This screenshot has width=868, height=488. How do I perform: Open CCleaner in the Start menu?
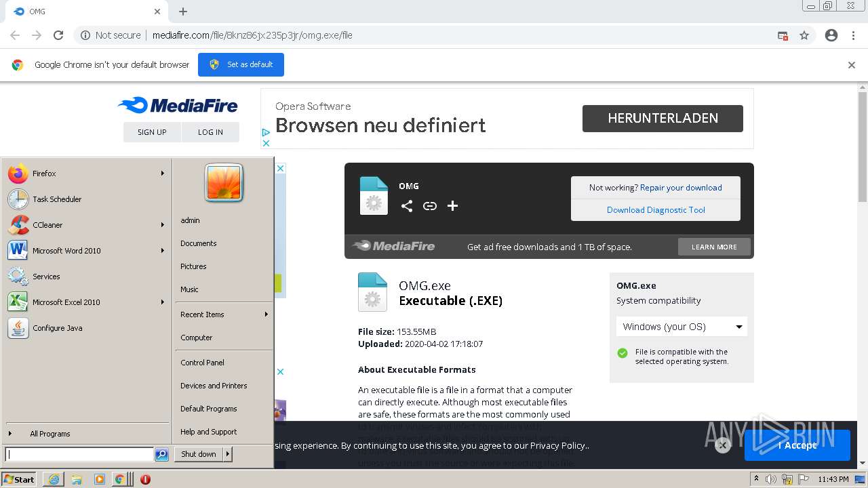tap(86, 225)
